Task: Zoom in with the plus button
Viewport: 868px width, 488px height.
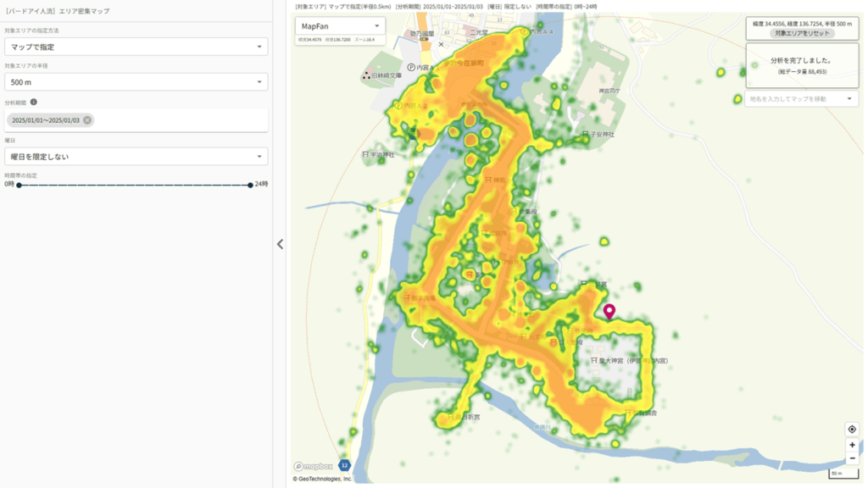Action: coord(852,445)
